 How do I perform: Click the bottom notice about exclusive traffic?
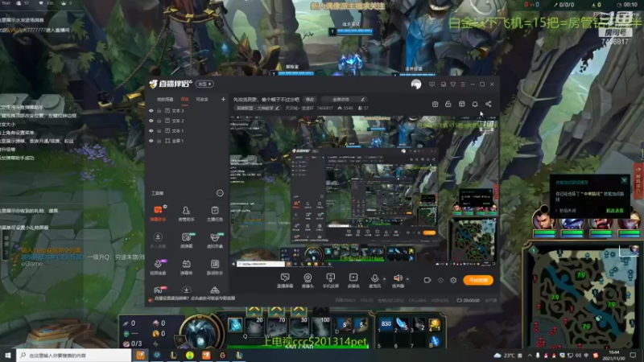point(195,298)
